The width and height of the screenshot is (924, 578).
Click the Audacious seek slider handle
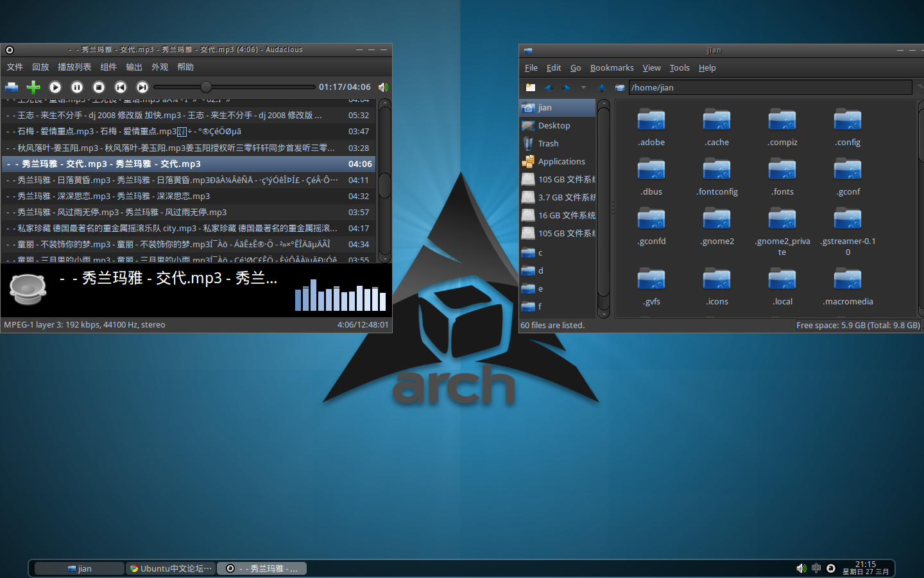pos(206,87)
